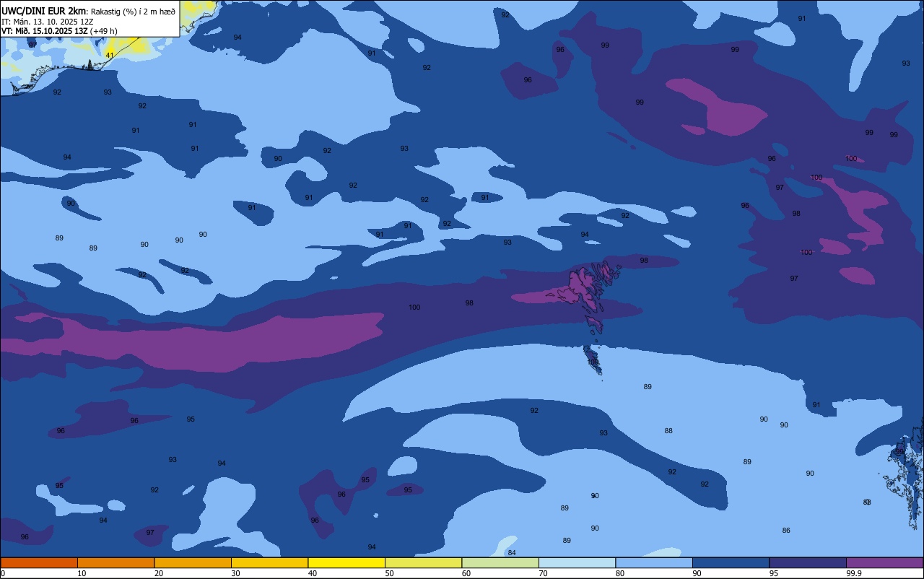This screenshot has width=924, height=579.
Task: Click the dark orange 0–10 legend swatch
Action: point(39,562)
